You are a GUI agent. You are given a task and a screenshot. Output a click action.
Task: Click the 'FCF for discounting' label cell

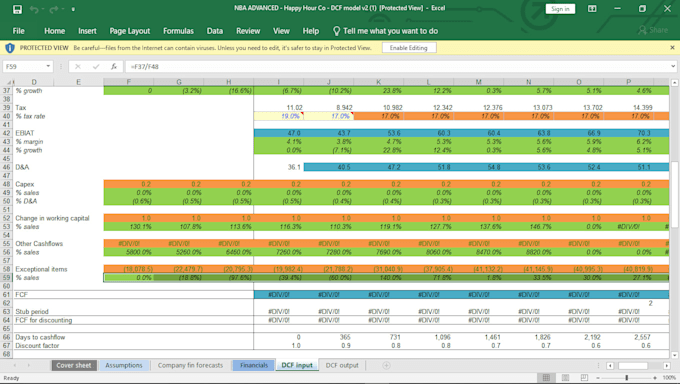(43, 320)
